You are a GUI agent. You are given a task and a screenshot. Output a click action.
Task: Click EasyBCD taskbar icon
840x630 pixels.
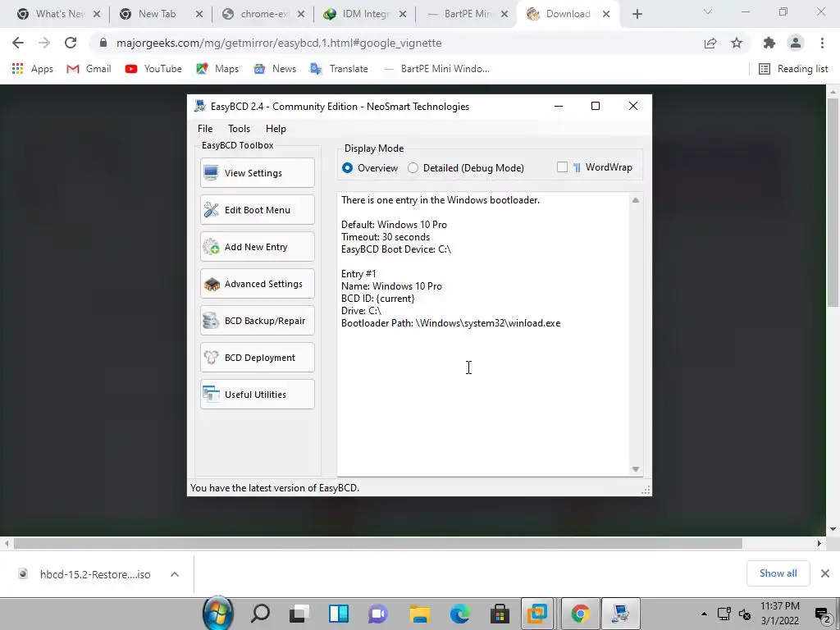[x=620, y=613]
